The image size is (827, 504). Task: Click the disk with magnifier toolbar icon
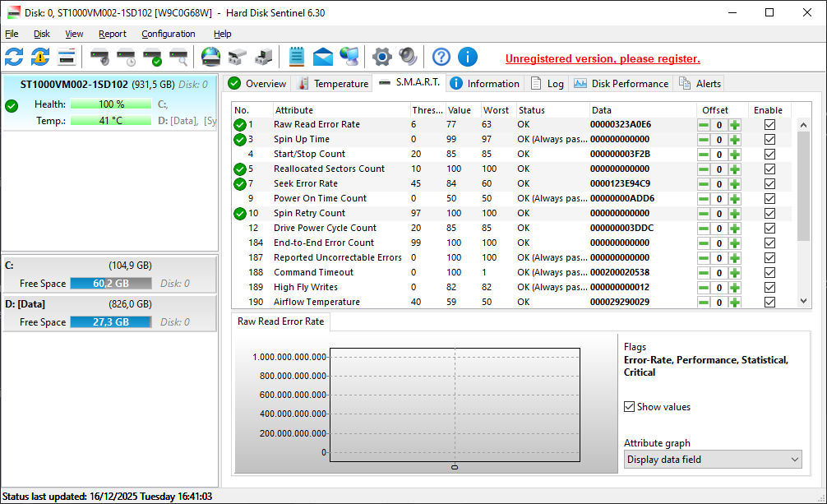(x=178, y=57)
